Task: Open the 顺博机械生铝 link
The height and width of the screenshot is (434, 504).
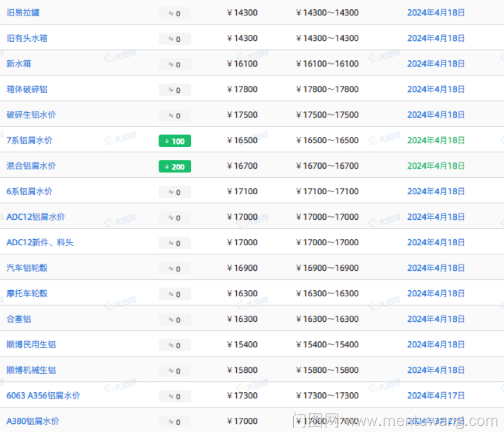Action: (31, 369)
